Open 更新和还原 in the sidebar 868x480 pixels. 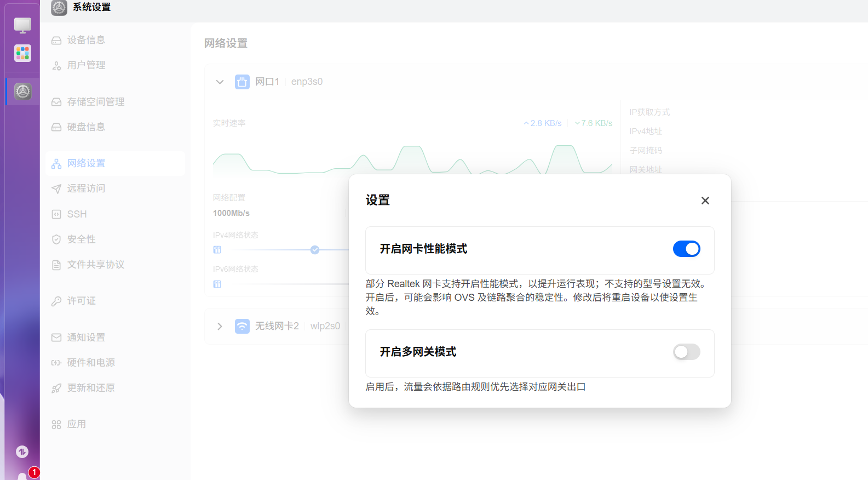115,388
